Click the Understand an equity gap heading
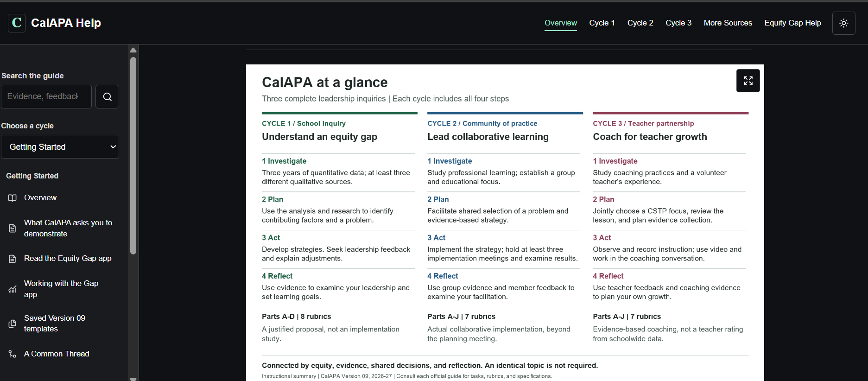The height and width of the screenshot is (381, 868). pos(319,137)
